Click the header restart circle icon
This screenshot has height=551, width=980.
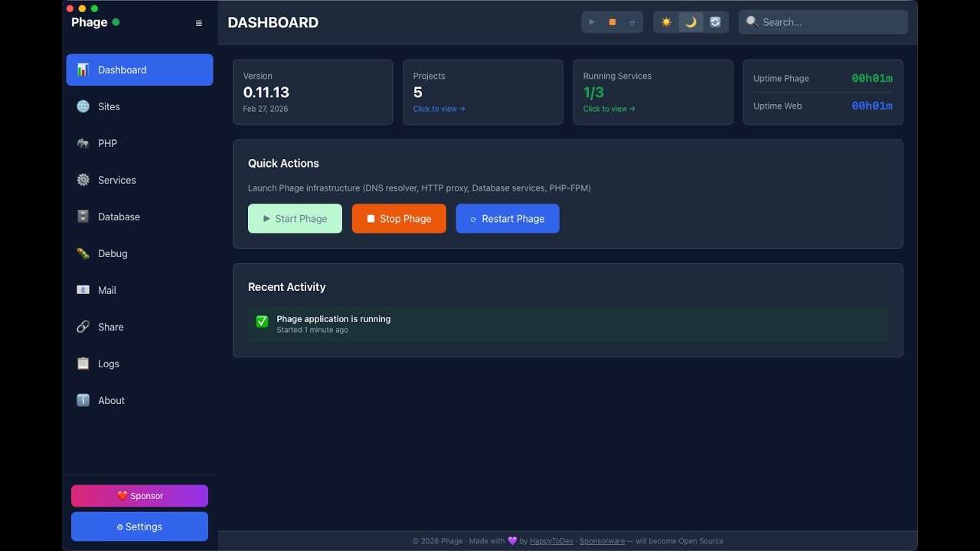click(x=632, y=22)
